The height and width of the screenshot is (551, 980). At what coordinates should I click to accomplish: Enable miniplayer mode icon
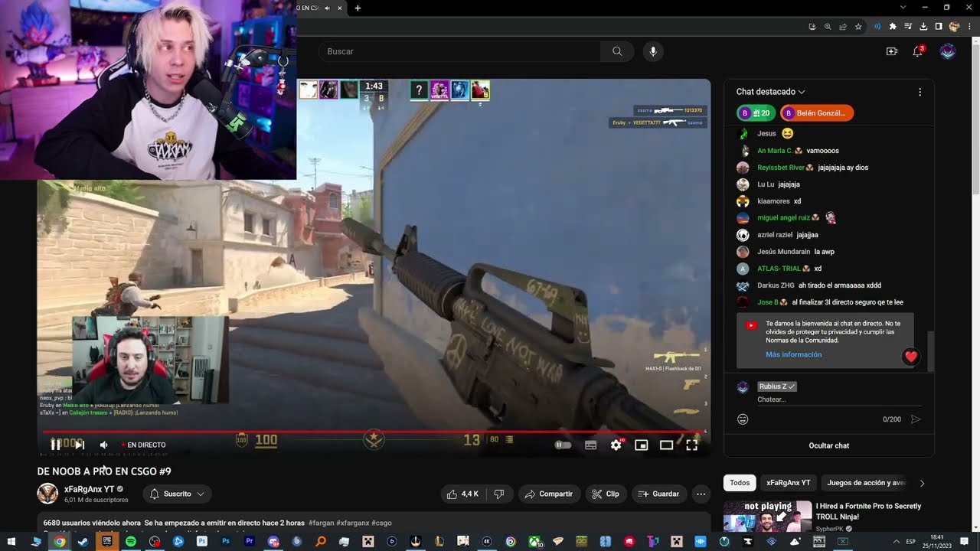pyautogui.click(x=641, y=445)
